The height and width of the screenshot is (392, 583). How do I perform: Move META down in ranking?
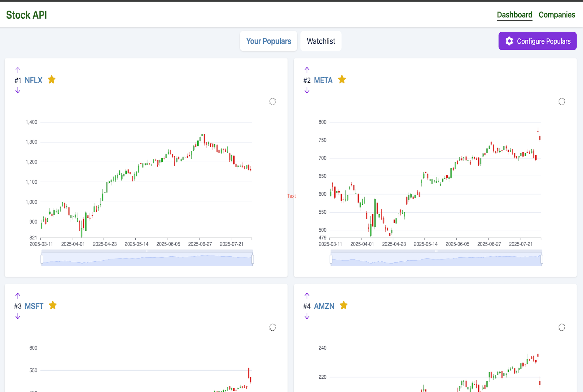click(x=307, y=90)
